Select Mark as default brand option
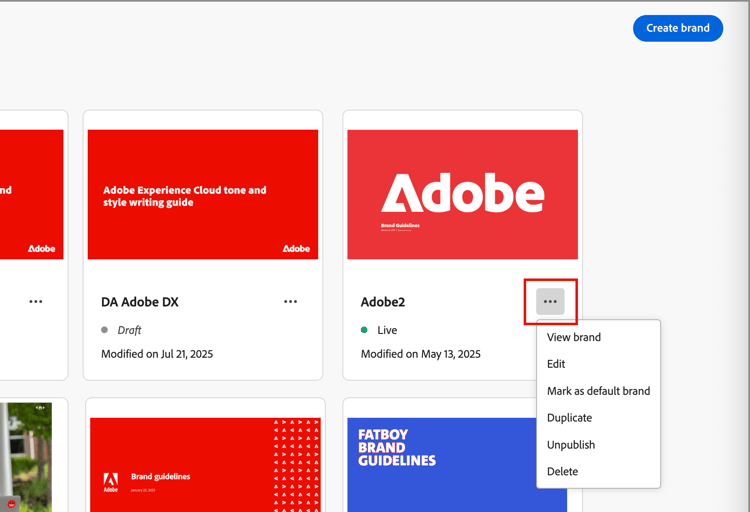Screen dimensions: 750x512 point(598,391)
